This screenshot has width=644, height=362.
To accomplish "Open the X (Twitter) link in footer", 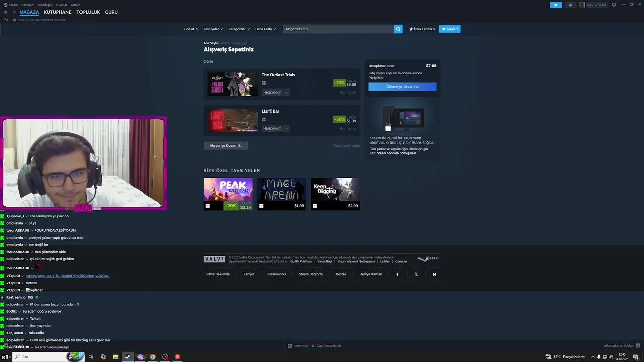I will pyautogui.click(x=416, y=274).
